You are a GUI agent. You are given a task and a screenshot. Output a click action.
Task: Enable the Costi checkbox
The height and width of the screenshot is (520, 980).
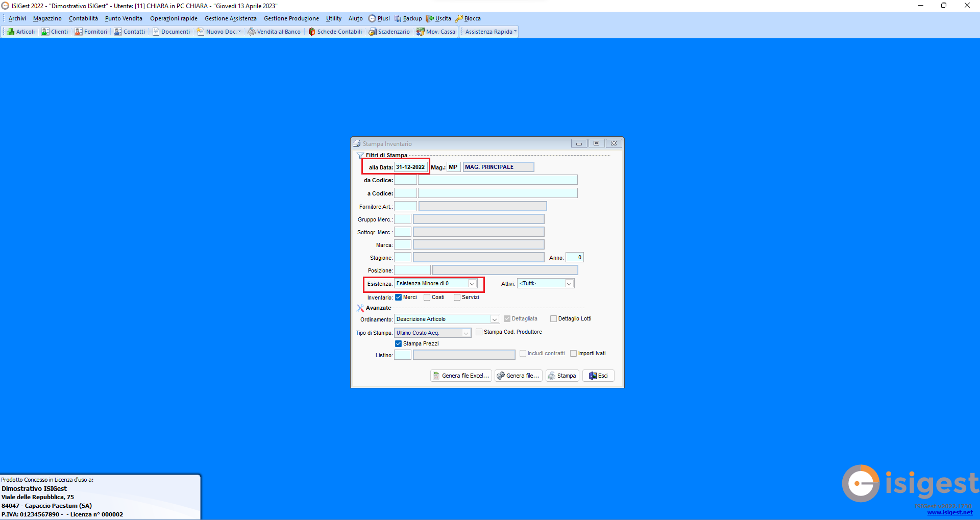coord(427,298)
